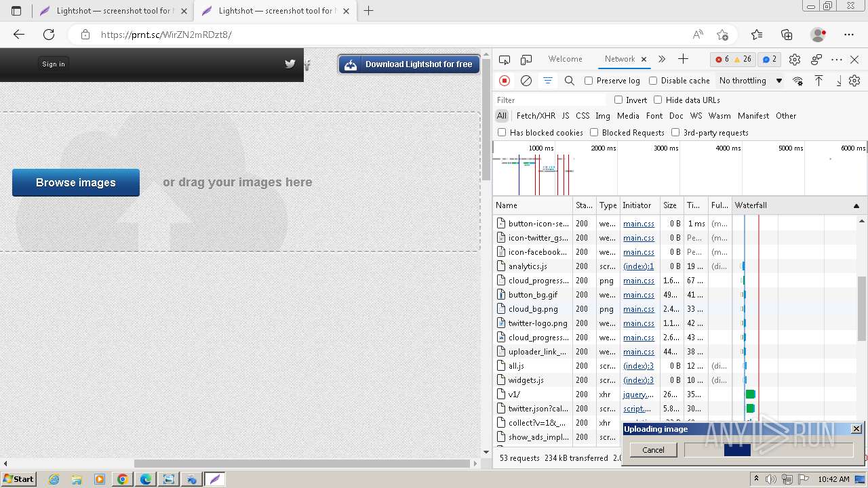868x488 pixels.
Task: Show more DevTools tabs chevron
Action: 662,59
